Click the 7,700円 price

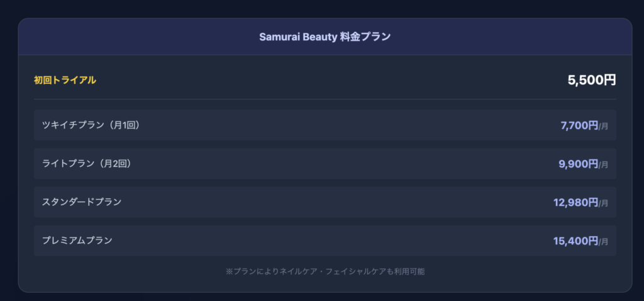pos(579,125)
